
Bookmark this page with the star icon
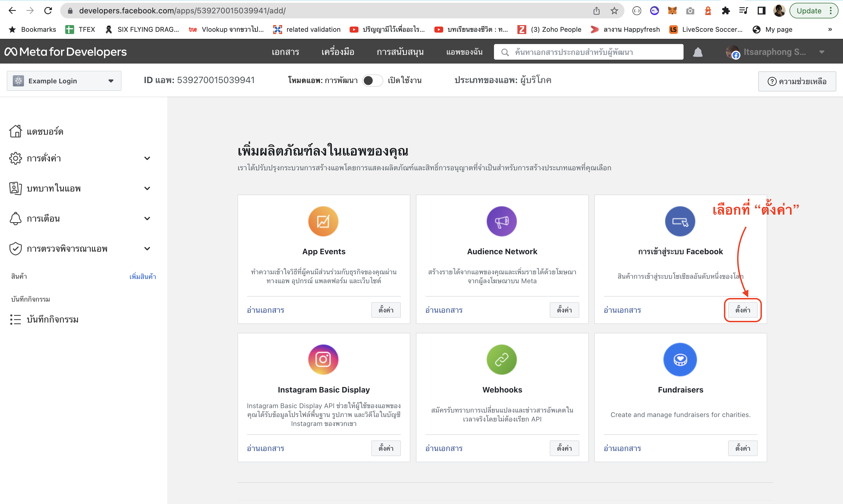614,11
